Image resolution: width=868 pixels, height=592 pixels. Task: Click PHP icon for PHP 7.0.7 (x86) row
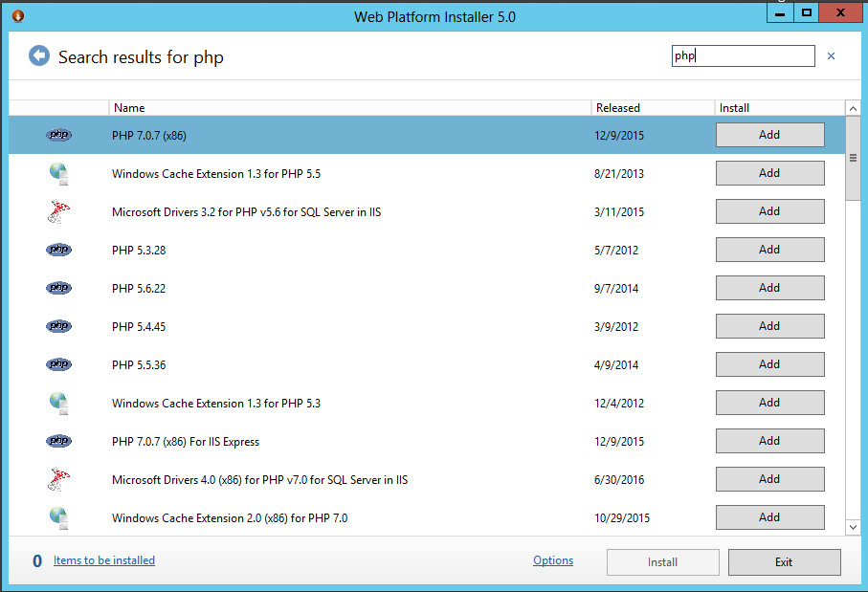(58, 135)
